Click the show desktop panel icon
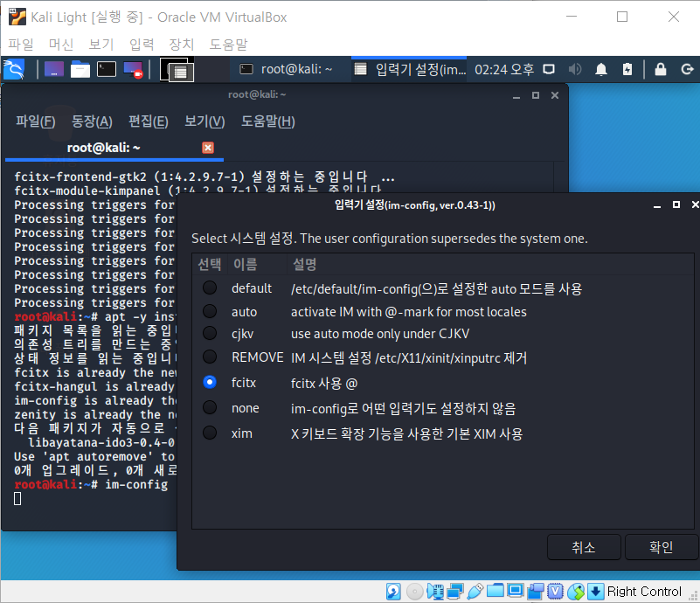This screenshot has width=700, height=603. pyautogui.click(x=54, y=69)
